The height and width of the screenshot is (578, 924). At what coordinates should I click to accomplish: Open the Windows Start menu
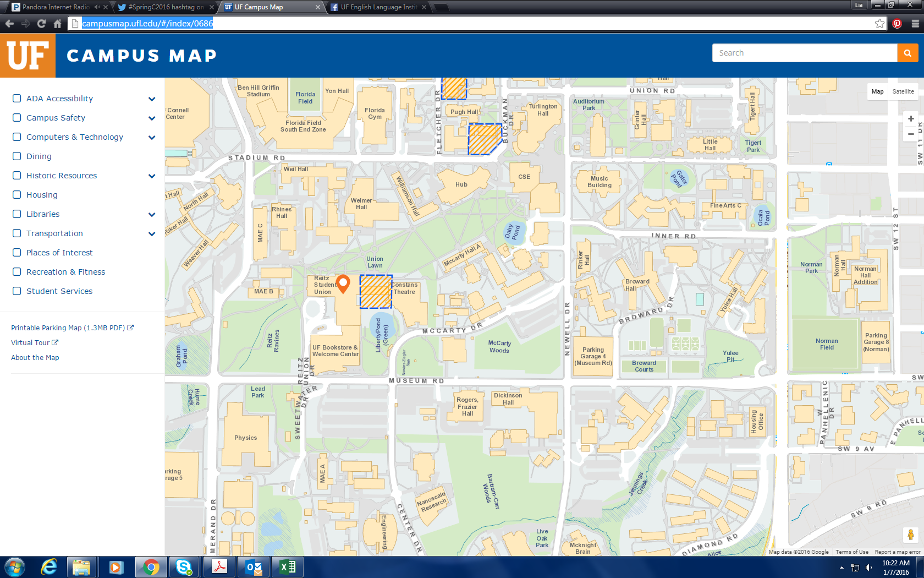point(14,567)
